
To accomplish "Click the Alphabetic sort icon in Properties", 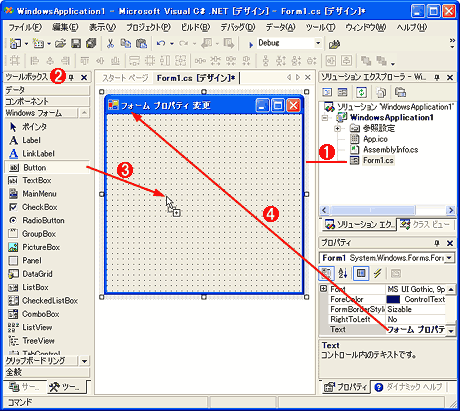I will click(343, 273).
